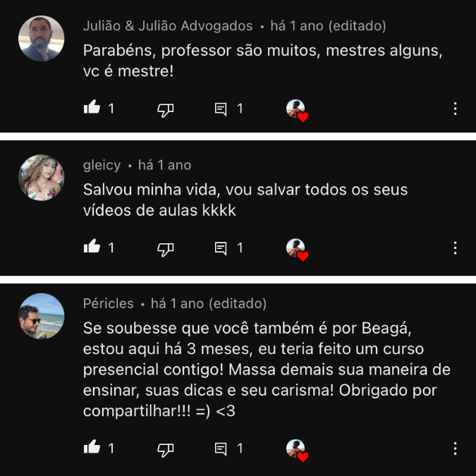Click the gleicy username

(102, 166)
